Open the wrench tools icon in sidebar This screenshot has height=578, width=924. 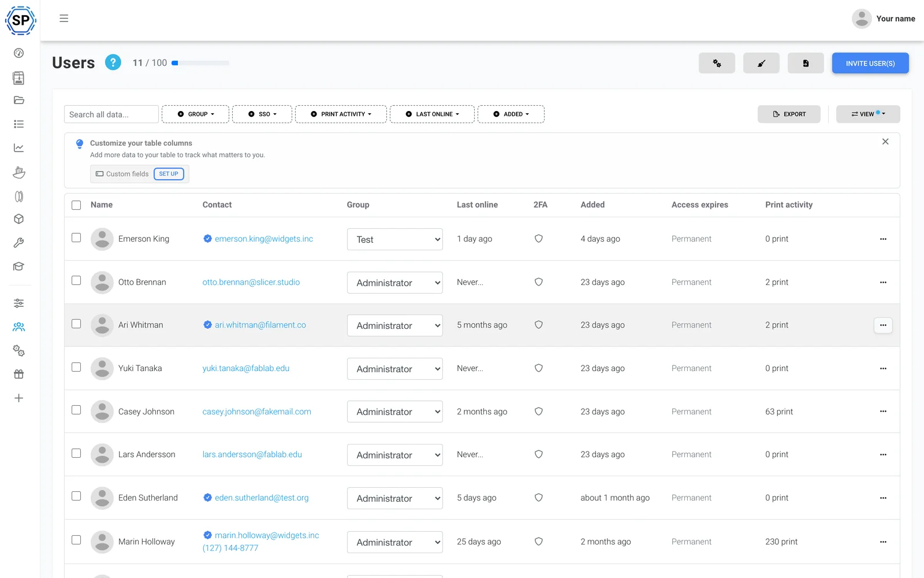19,243
